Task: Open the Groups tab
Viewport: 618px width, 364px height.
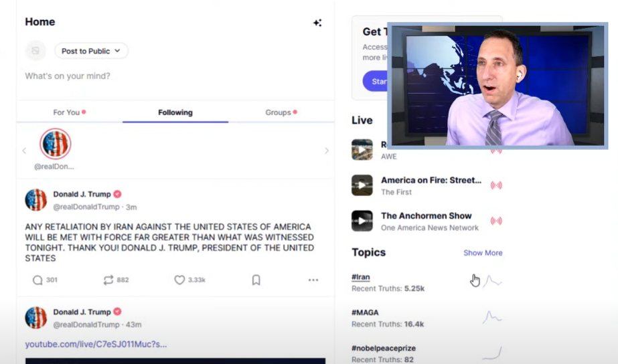Action: pyautogui.click(x=281, y=112)
